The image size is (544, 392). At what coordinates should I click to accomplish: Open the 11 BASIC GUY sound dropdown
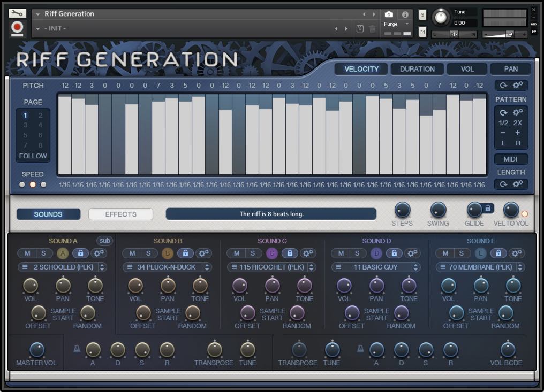click(x=376, y=267)
